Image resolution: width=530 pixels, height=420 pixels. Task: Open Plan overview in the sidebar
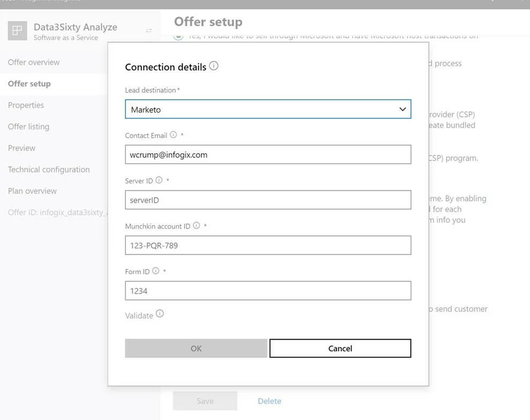point(33,191)
